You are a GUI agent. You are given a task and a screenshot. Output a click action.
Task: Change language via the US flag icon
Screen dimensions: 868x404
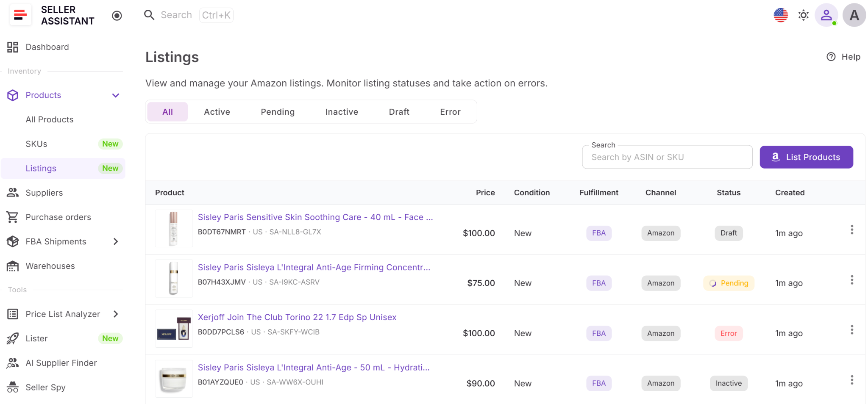coord(780,15)
